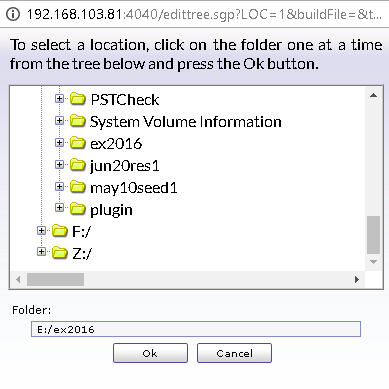Expand the ex2016 folder node

(x=59, y=142)
